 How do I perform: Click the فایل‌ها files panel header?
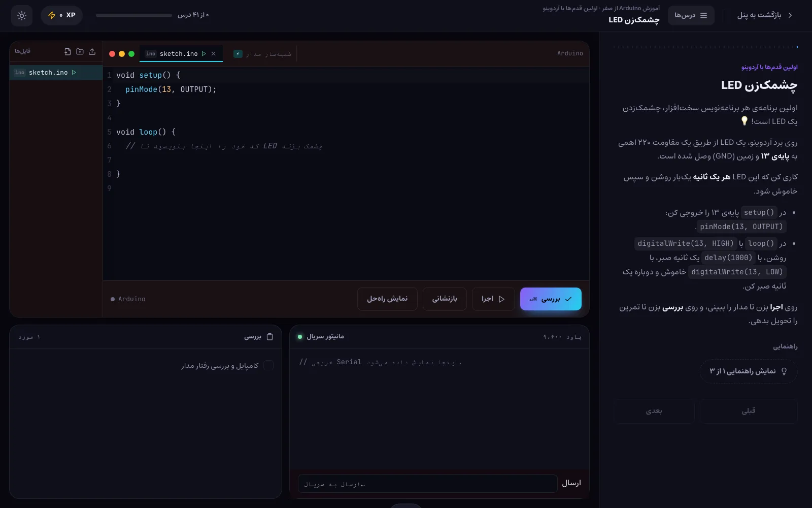pyautogui.click(x=22, y=51)
